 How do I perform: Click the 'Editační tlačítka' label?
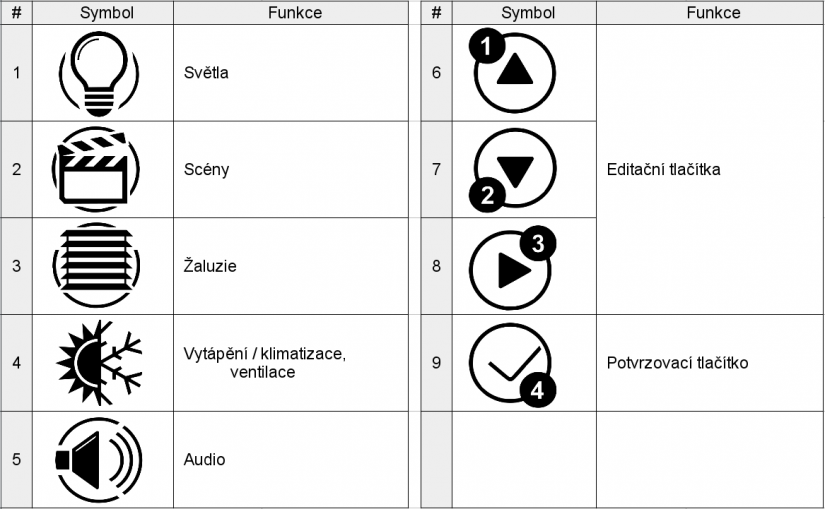point(663,169)
